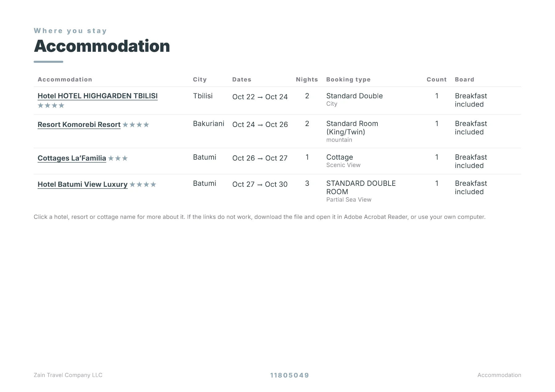Screen dimensions: 555x392
Task: Open the Hotel HOTEL HIGHGARDEN TBILISI link
Action: 97,96
